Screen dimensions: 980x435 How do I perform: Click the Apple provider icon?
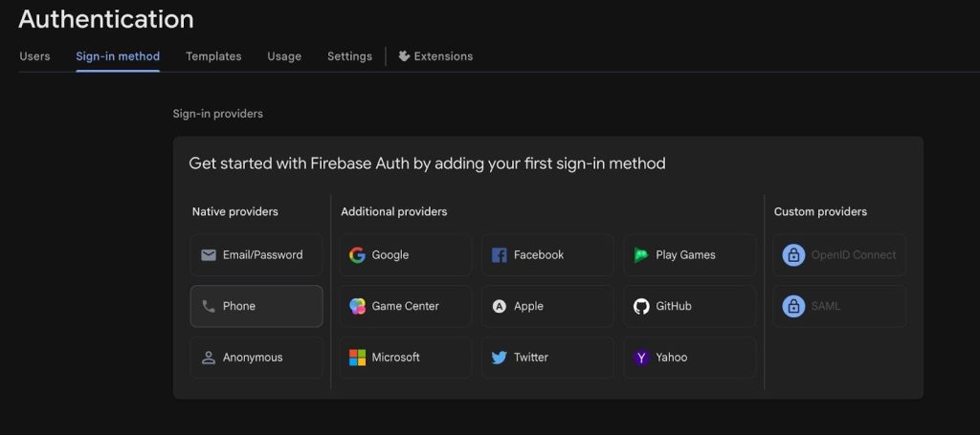pyautogui.click(x=499, y=306)
